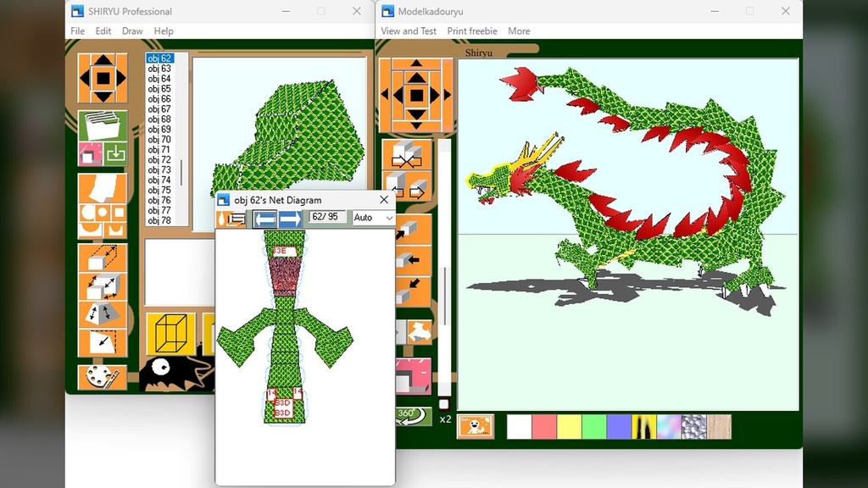This screenshot has width=868, height=488.
Task: Select obj 65 in the object list
Action: point(160,88)
